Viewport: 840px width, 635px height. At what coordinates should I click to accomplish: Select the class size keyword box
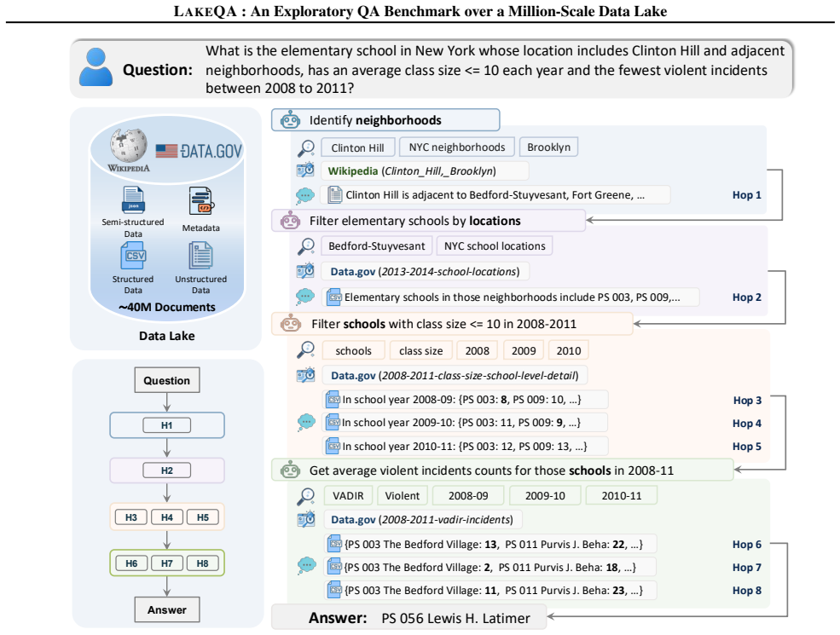(420, 350)
